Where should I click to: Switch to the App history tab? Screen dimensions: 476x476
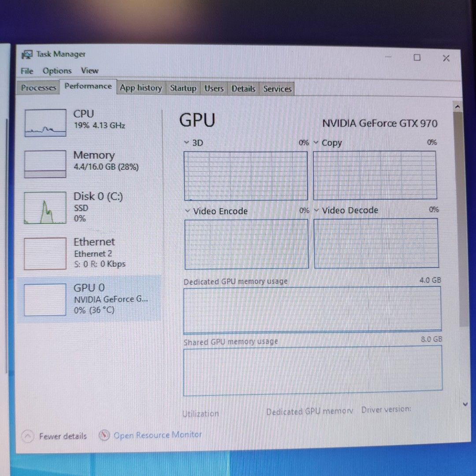[141, 88]
